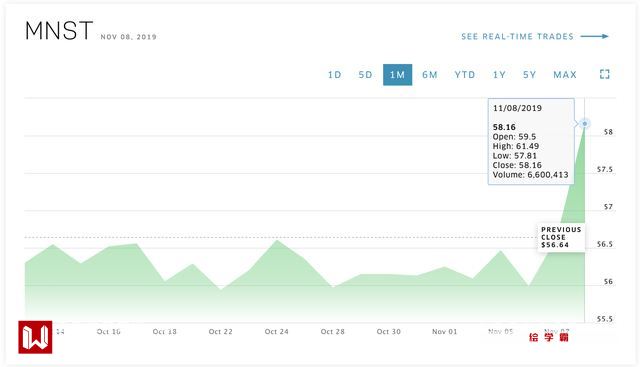Switch chart to 1Y range
Viewport: 640px width, 367px height.
[499, 75]
